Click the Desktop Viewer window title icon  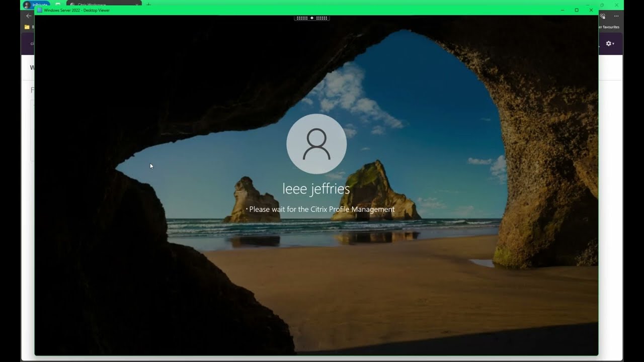(x=40, y=10)
